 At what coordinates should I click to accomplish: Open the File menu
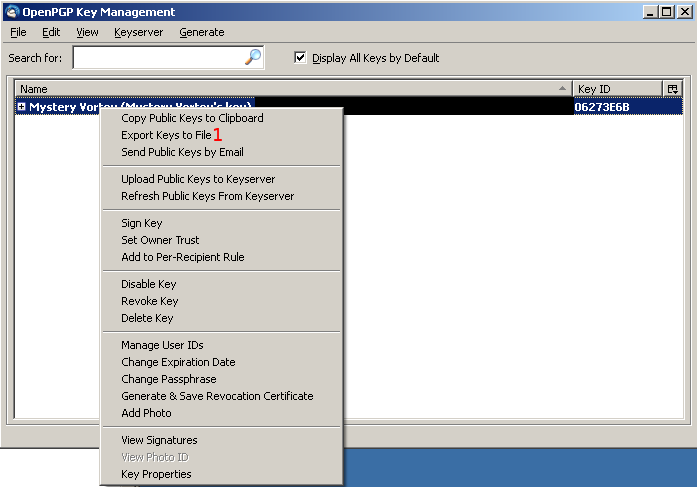pos(18,32)
